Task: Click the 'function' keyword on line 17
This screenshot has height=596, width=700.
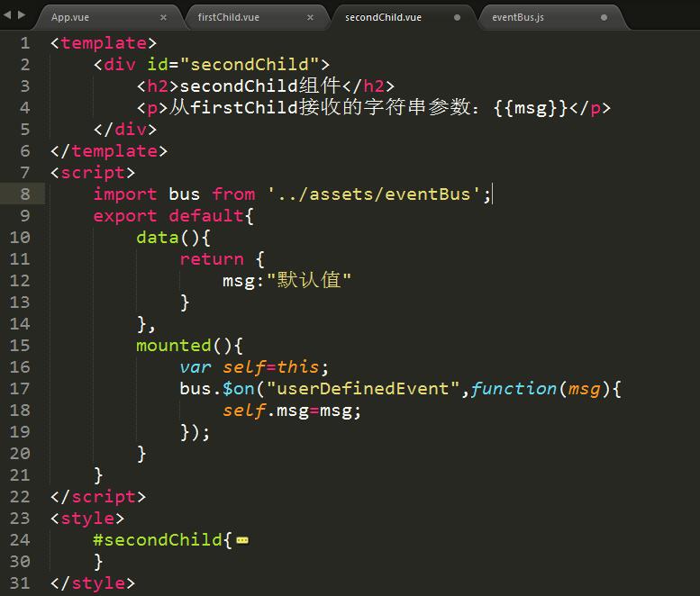Action: [514, 389]
